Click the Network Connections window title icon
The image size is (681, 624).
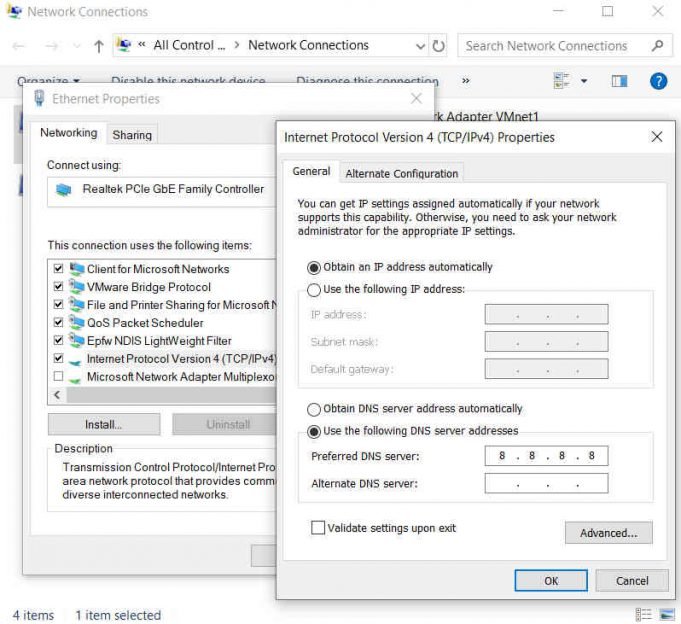13,11
